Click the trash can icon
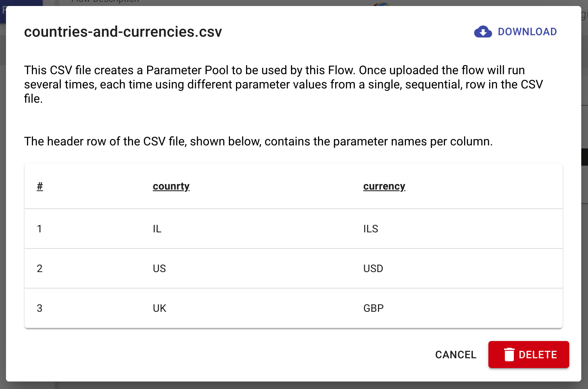 click(509, 355)
